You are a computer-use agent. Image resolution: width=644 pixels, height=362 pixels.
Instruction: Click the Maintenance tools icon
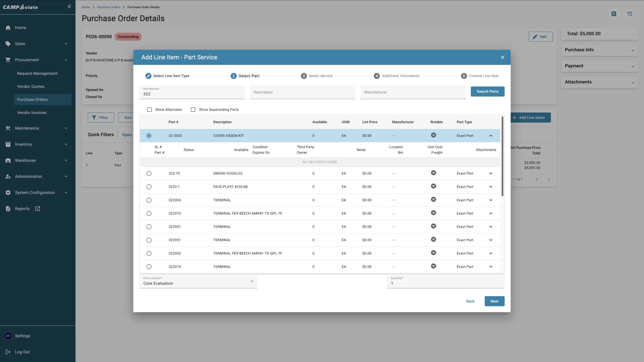tap(8, 128)
